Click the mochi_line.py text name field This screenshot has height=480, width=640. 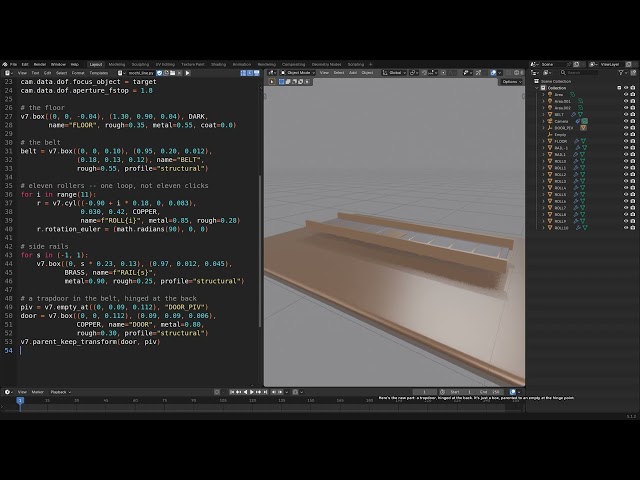pos(140,73)
